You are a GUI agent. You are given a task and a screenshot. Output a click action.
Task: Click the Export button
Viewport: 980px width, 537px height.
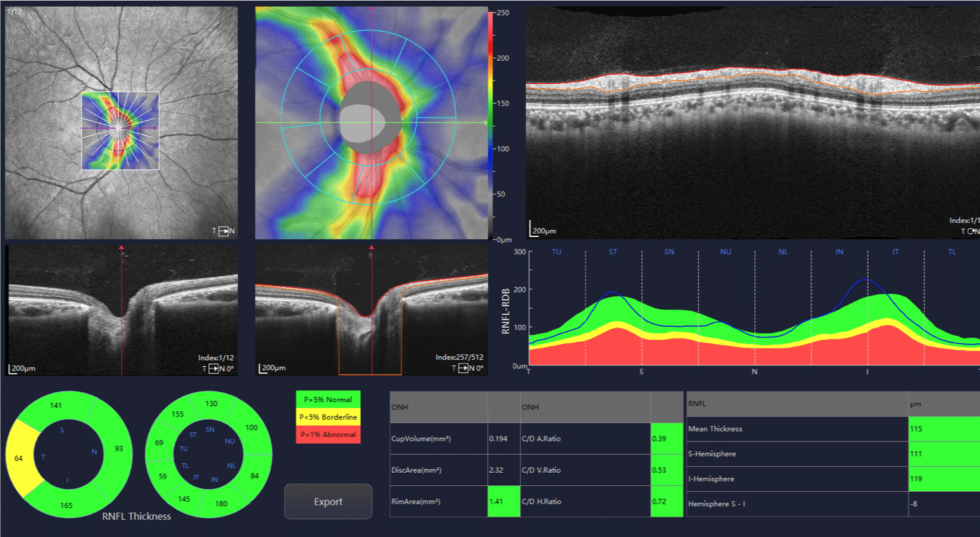point(328,502)
